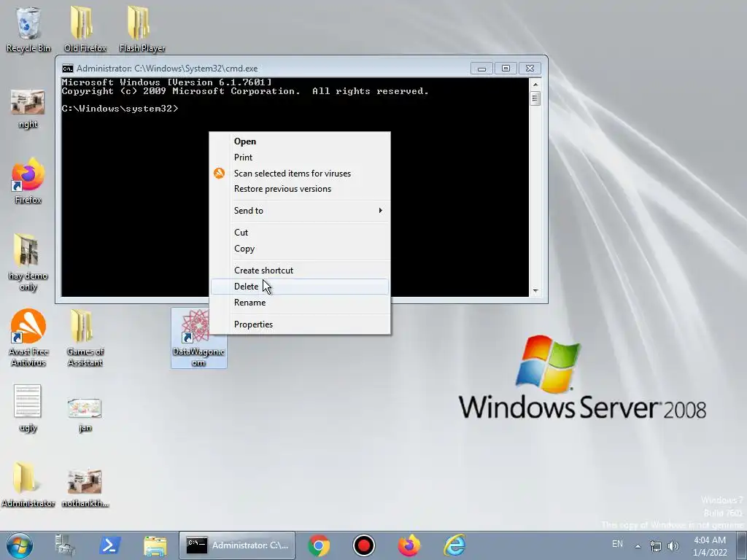Viewport: 747px width, 560px height.
Task: Open the volume speaker tray icon
Action: tap(673, 546)
